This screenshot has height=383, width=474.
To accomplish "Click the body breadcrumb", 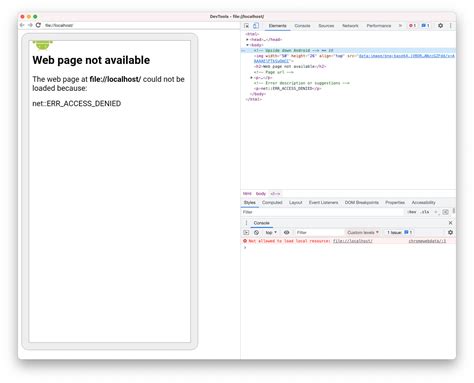I will coord(261,193).
